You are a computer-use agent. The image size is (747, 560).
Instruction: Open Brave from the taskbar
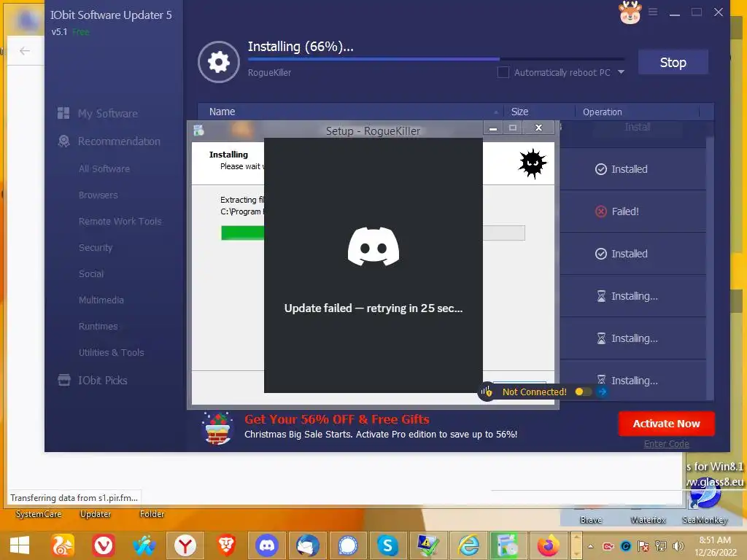226,545
